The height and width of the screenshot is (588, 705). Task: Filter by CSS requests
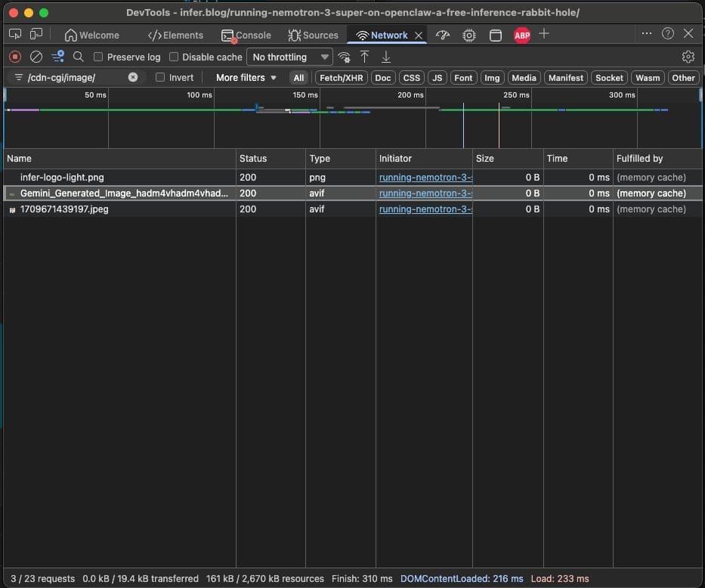tap(411, 78)
